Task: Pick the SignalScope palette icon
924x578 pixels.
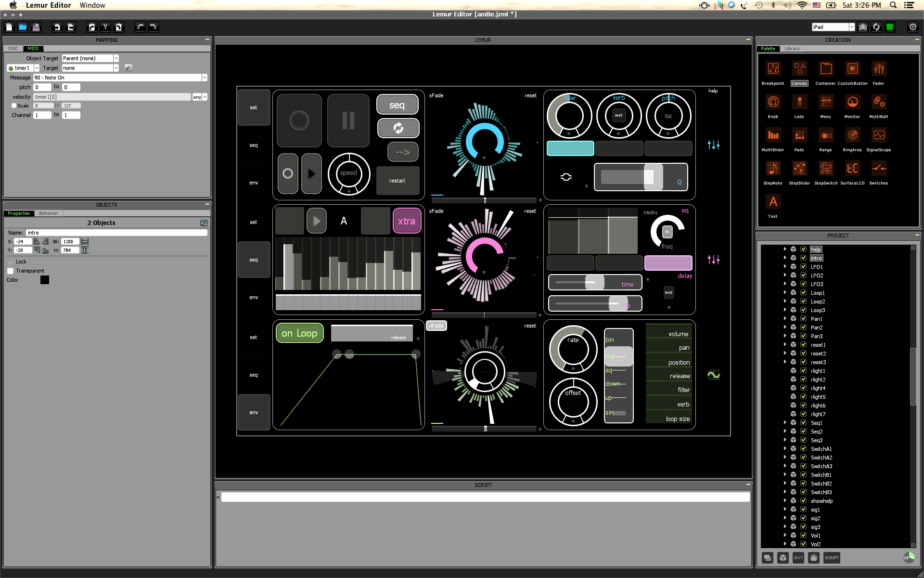Action: (x=879, y=136)
